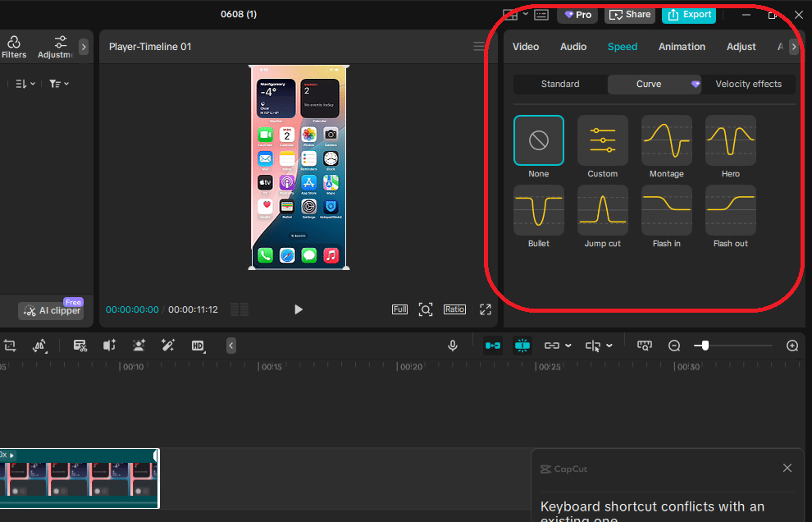Screen dimensions: 812x522
Task: Collapse the timeline toolbar with left chevron
Action: pos(231,346)
